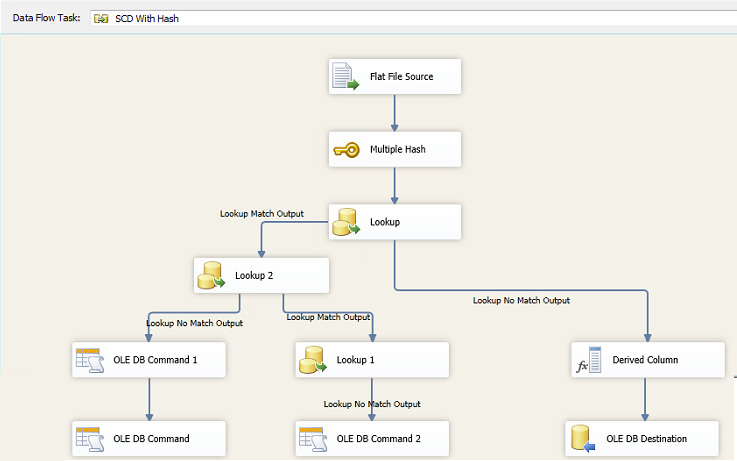Click the OLE DB Destination cylinder icon
The height and width of the screenshot is (461, 737).
tap(583, 438)
